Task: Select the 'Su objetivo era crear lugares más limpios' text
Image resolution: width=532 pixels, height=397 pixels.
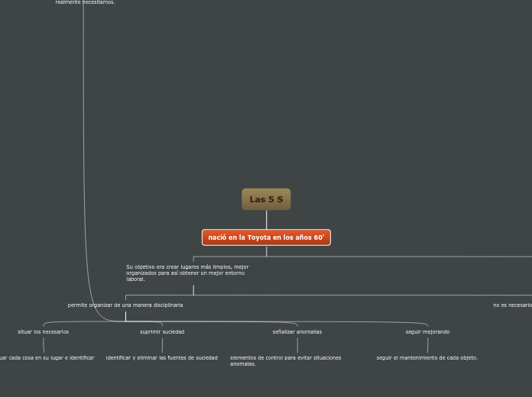Action: tap(187, 273)
